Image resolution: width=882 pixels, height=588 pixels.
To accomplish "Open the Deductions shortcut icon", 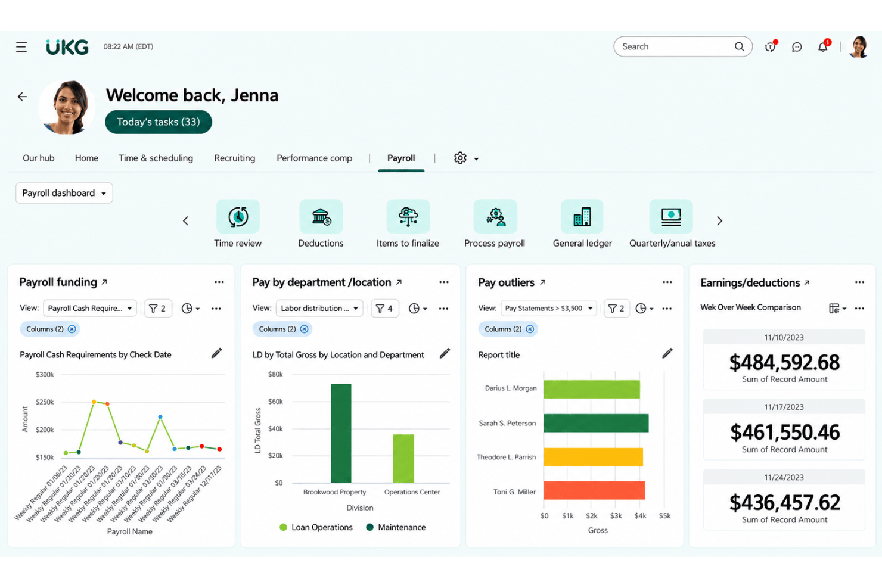I will coord(321,216).
